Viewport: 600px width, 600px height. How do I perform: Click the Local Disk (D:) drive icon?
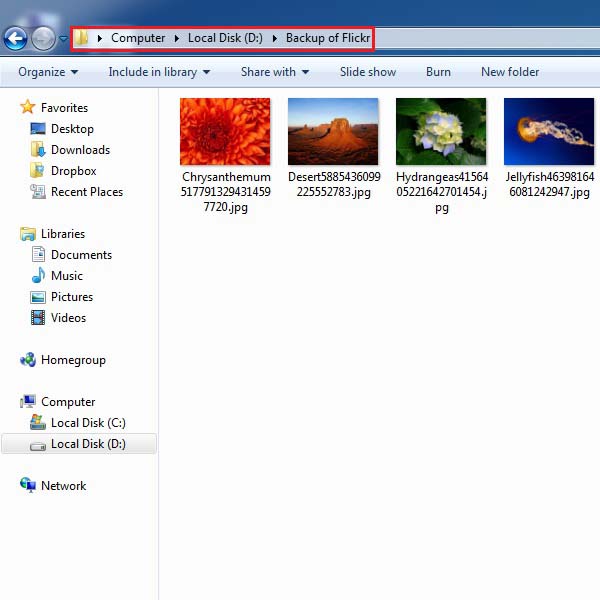(38, 446)
